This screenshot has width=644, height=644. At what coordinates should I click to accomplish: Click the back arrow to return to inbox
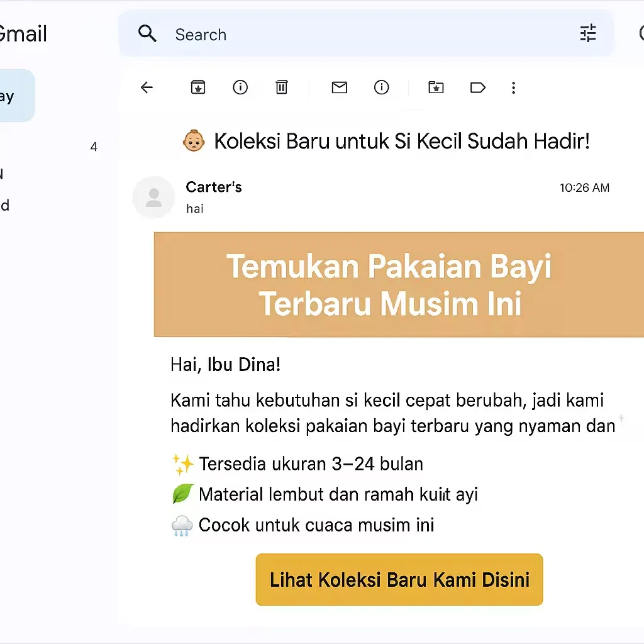147,88
